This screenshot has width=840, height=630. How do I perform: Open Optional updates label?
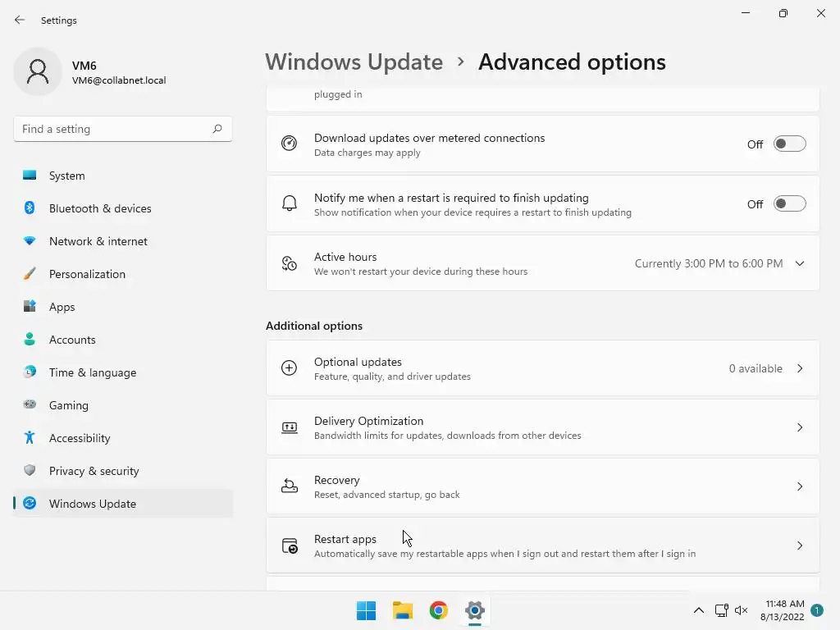click(x=358, y=362)
